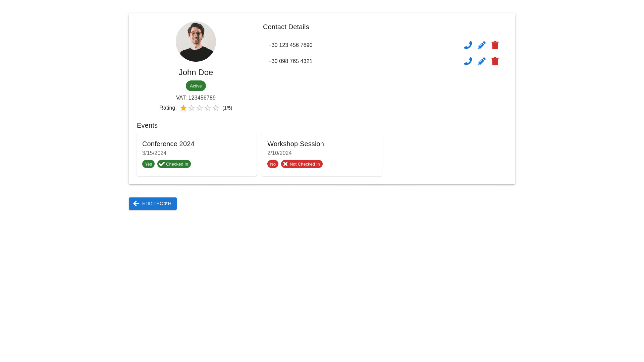Click the No chip on Workshop Session
644x362 pixels.
click(273, 164)
